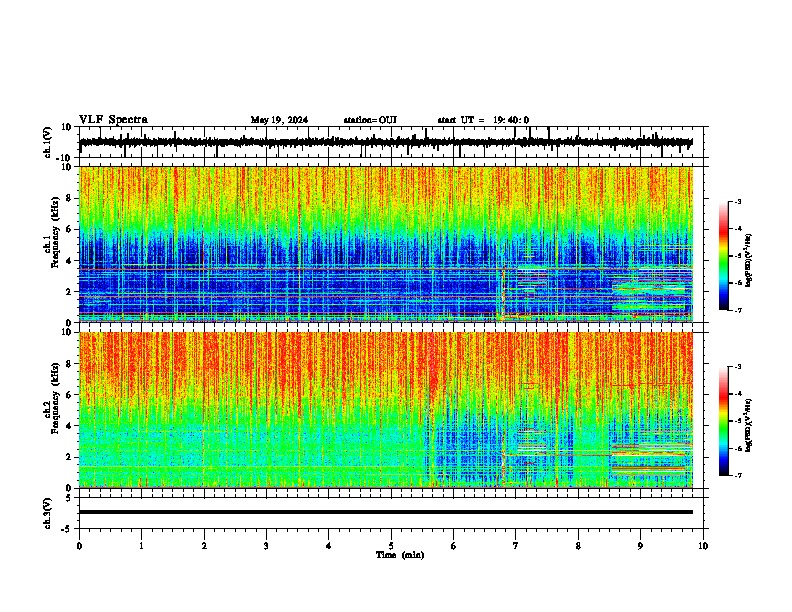Click inside the ch.1 spectrogram panel
This screenshot has width=792, height=612.
386,244
